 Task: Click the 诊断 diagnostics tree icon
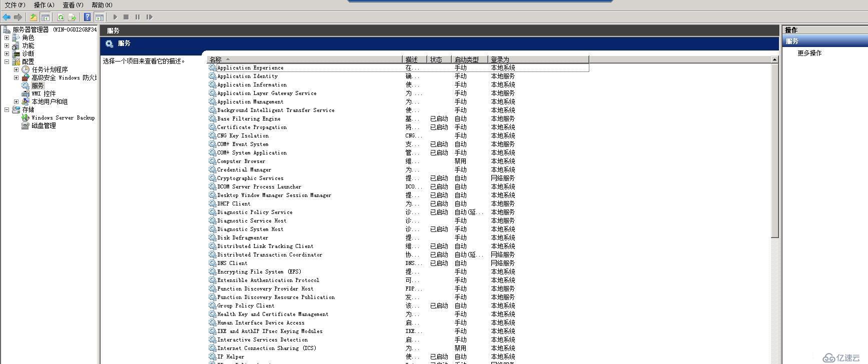(16, 53)
